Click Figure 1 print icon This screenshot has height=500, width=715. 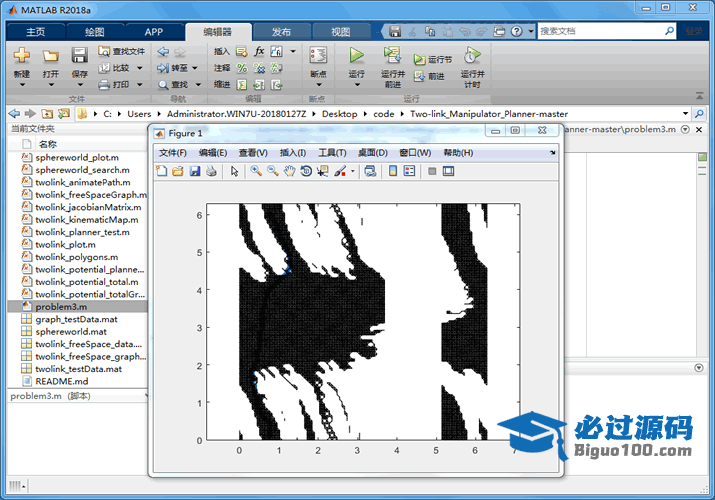211,171
